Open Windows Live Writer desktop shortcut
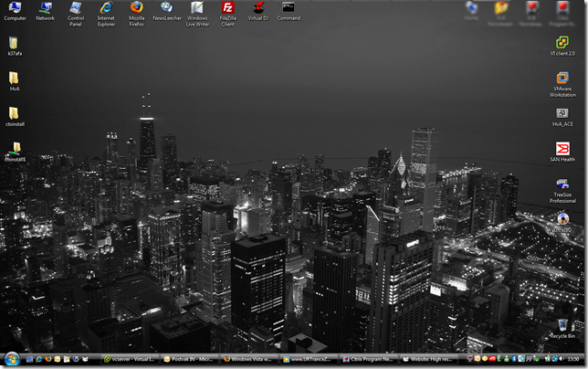The width and height of the screenshot is (588, 369). coord(197,14)
